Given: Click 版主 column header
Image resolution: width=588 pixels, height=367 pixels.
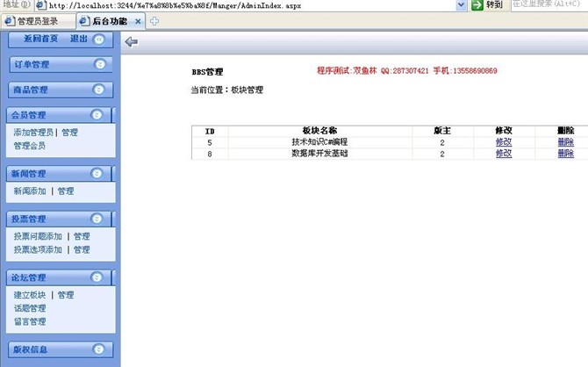Looking at the screenshot, I should (x=442, y=131).
